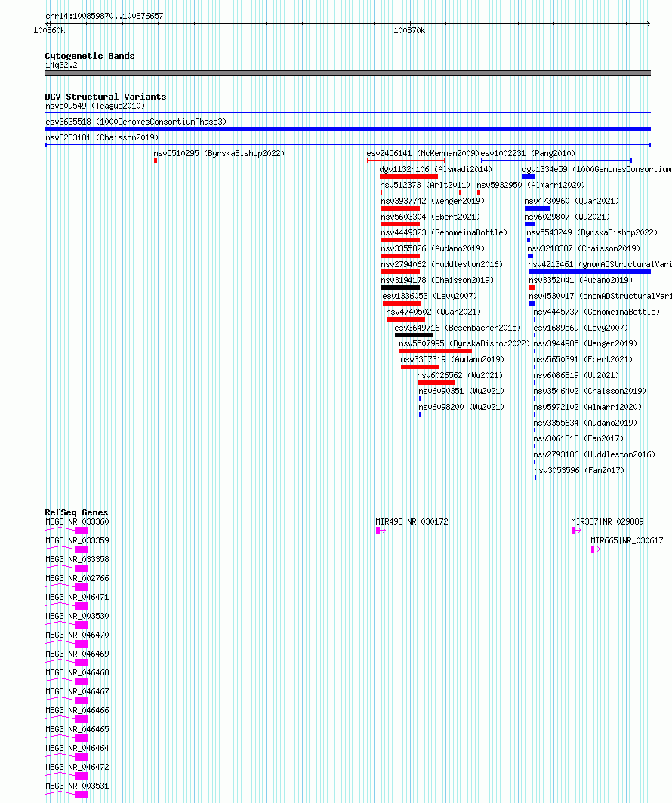Image resolution: width=672 pixels, height=803 pixels.
Task: Select red nsv6026562 (Wu2021) bar
Action: coord(436,383)
